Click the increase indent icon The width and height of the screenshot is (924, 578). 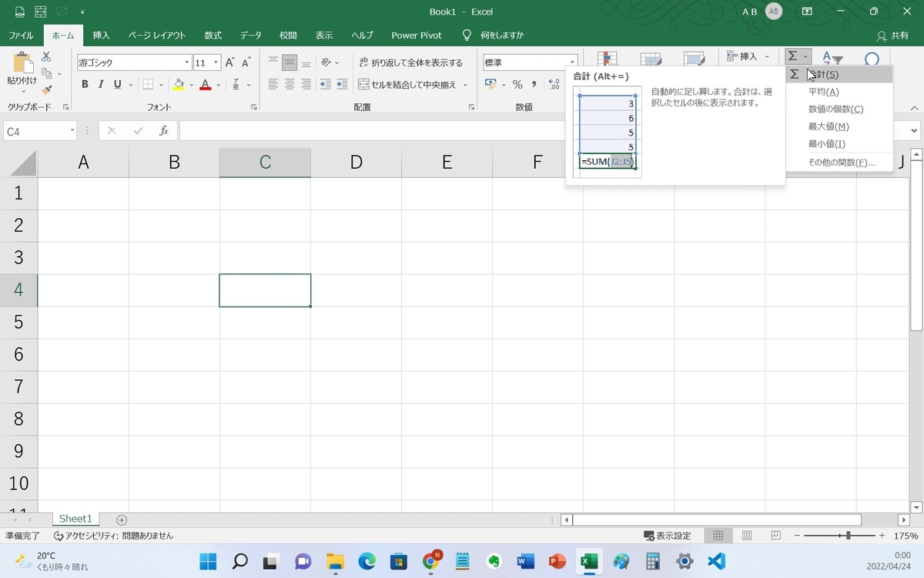[x=341, y=85]
